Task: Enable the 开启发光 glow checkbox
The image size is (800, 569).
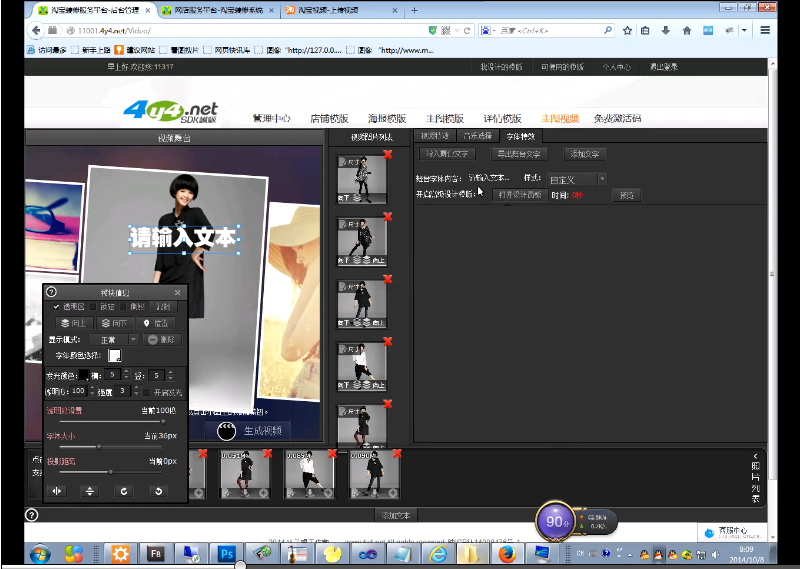Action: [x=145, y=391]
